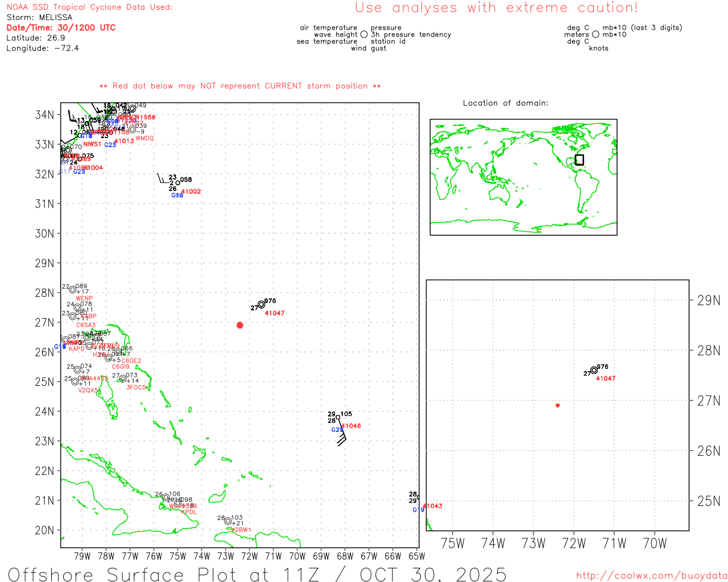Click the station circle above label 41002
This screenshot has height=582, width=728.
click(x=177, y=183)
